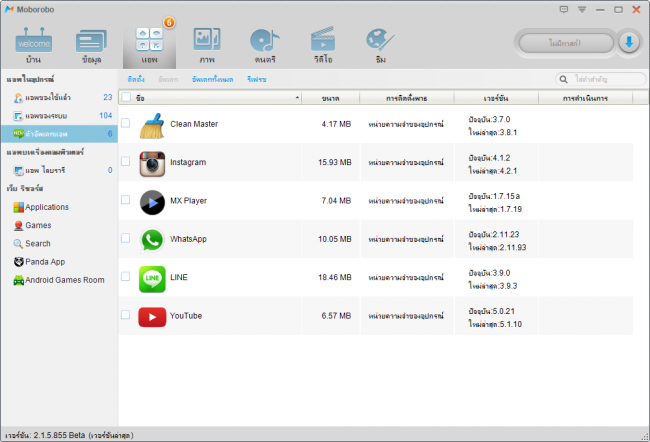Click the LINE green chat icon

(152, 279)
